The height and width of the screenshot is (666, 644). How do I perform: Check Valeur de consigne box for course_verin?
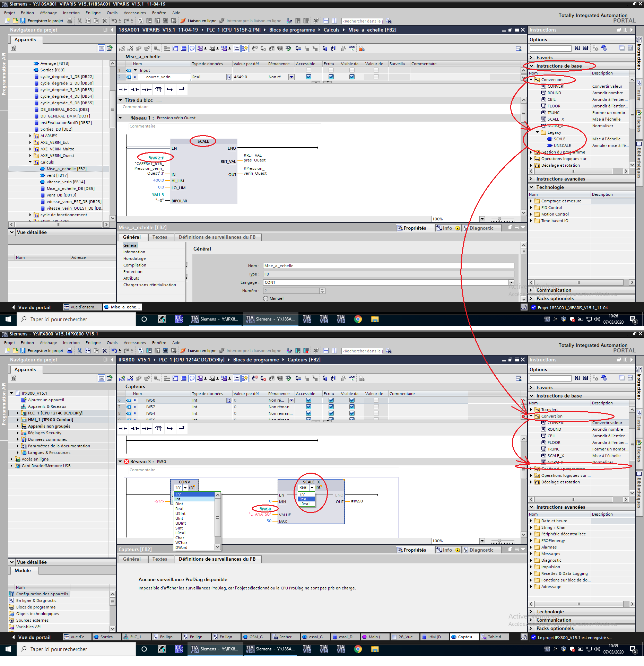pyautogui.click(x=376, y=77)
